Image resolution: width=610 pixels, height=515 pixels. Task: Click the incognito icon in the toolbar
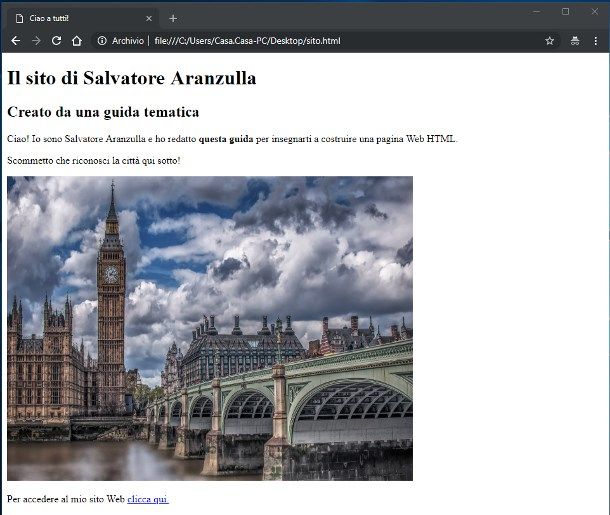tap(575, 41)
